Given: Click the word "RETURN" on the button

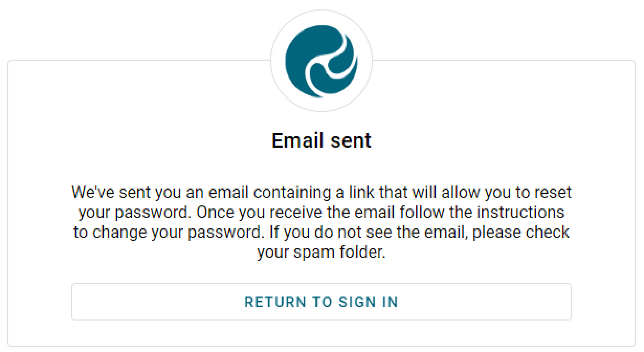Looking at the screenshot, I should point(275,302).
